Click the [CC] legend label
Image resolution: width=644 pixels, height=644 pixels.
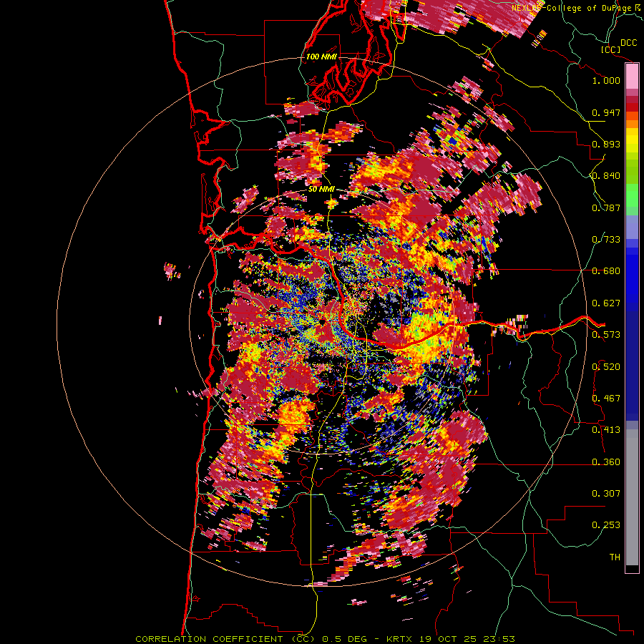611,49
